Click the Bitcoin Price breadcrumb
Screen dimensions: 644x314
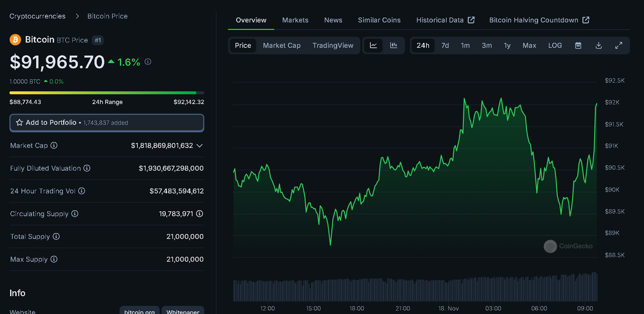pyautogui.click(x=107, y=16)
